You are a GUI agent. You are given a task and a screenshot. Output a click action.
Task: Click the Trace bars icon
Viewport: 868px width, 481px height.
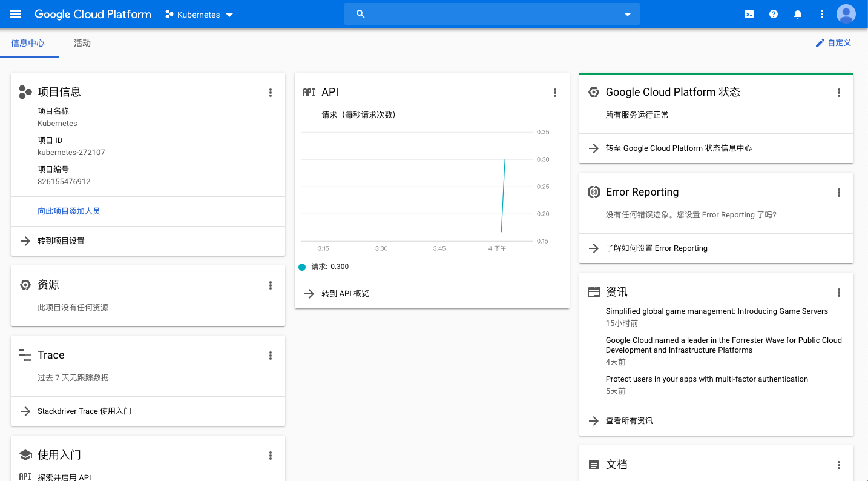point(25,355)
